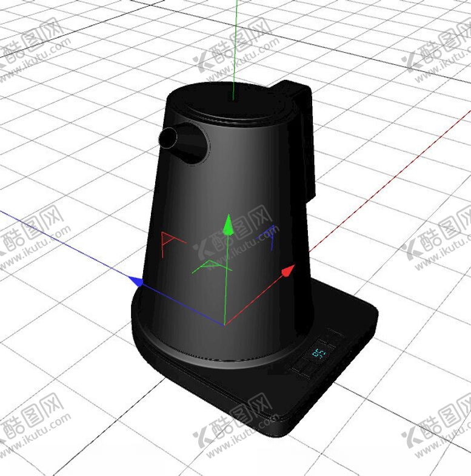Image resolution: width=471 pixels, height=476 pixels.
Task: Click the digital temperature display on base
Action: point(319,352)
